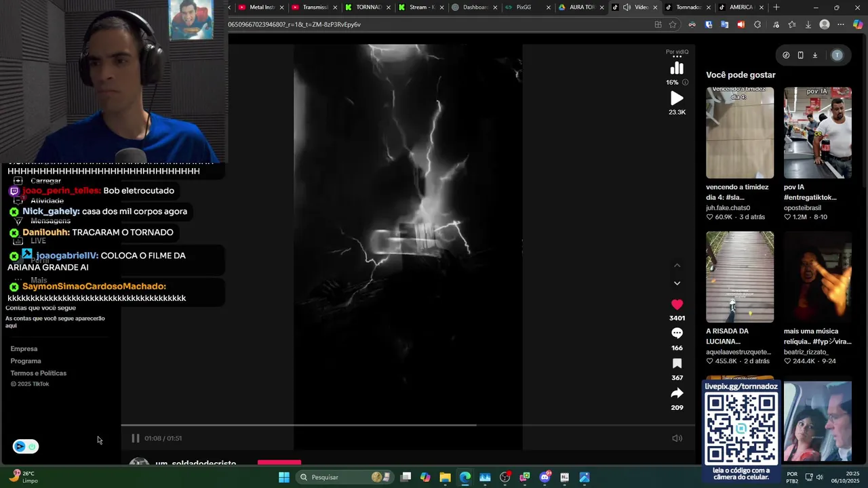868x488 pixels.
Task: Open the profile avatar "T" menu
Action: pyautogui.click(x=837, y=56)
